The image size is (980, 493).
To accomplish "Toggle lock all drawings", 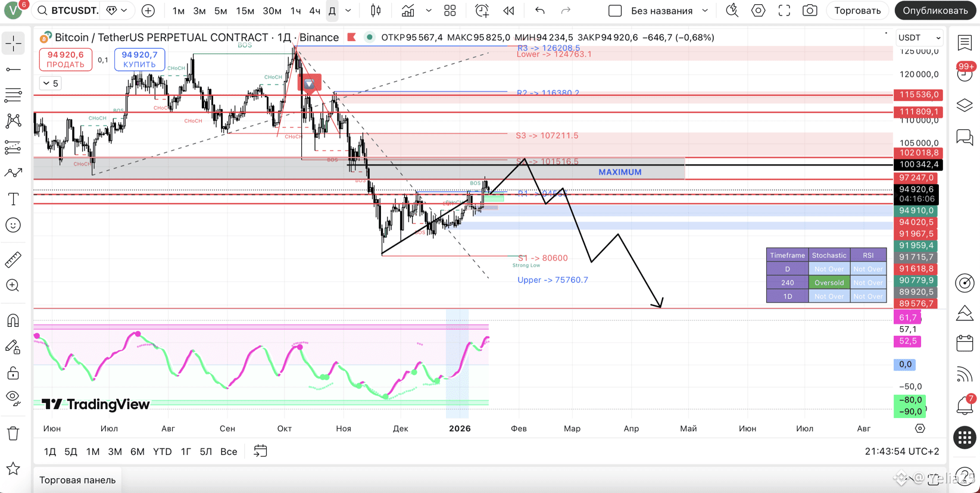I will (13, 373).
